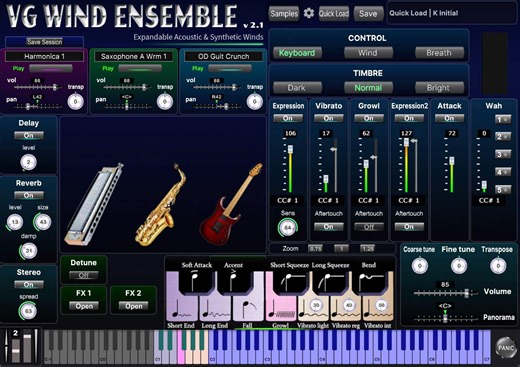Viewport: 520px width, 367px height.
Task: Choose Bright timbre
Action: [439, 88]
